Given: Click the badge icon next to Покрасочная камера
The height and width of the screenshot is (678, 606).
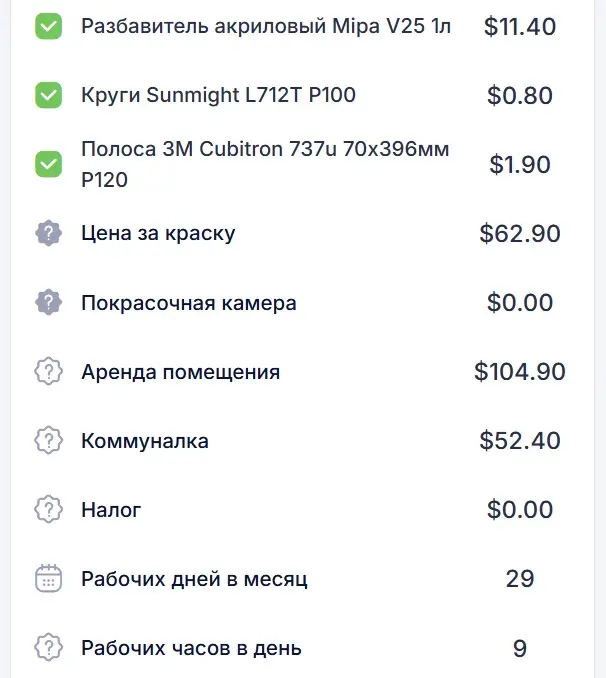Looking at the screenshot, I should [49, 302].
